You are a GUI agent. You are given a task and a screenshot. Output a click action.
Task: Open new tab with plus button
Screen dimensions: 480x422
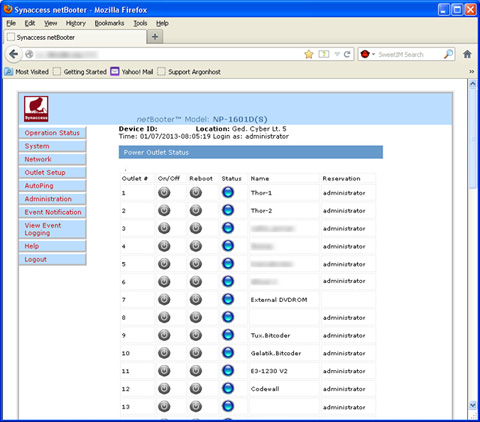click(x=155, y=37)
